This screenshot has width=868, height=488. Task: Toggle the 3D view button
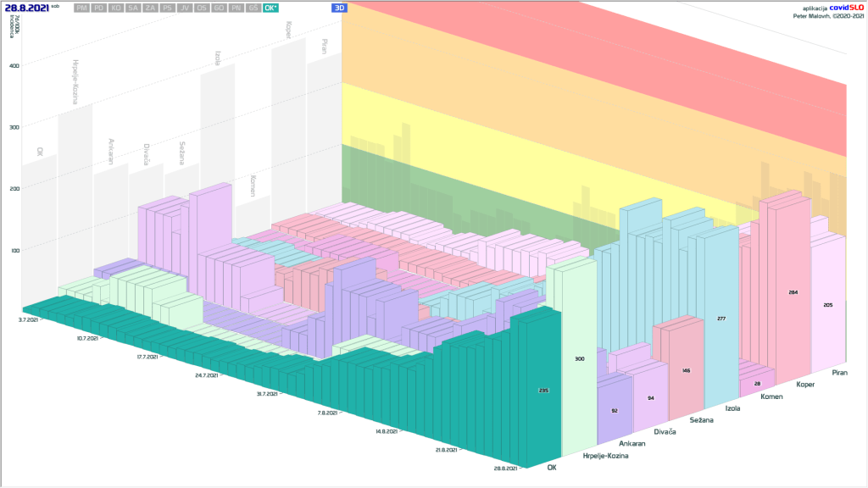pyautogui.click(x=339, y=8)
